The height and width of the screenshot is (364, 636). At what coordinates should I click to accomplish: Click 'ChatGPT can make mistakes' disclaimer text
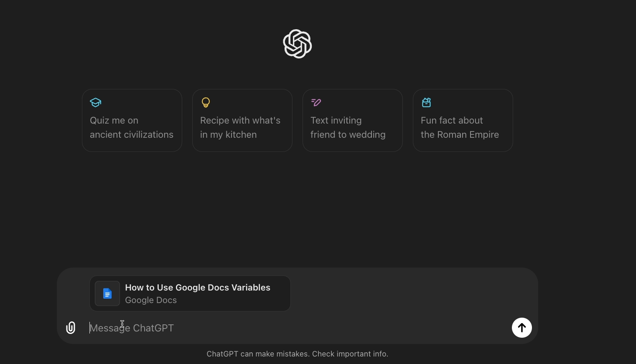pos(298,354)
